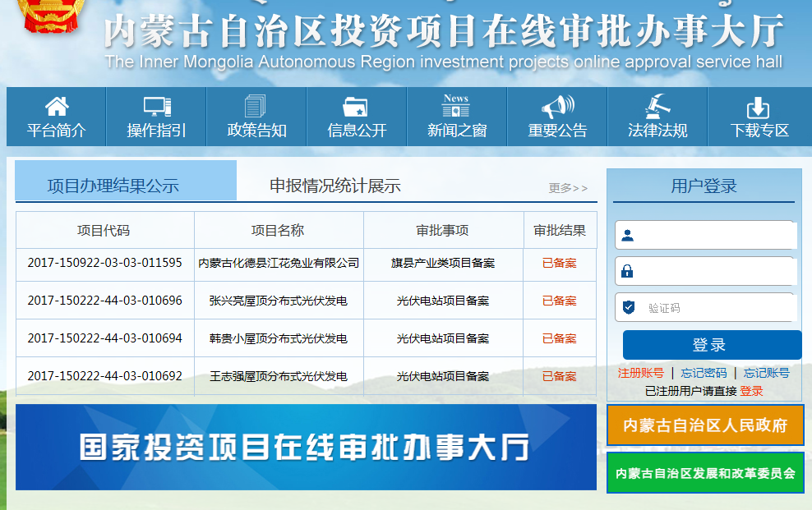This screenshot has width=812, height=510.
Task: Click the download icon for 下载专区
Action: pyautogui.click(x=758, y=108)
